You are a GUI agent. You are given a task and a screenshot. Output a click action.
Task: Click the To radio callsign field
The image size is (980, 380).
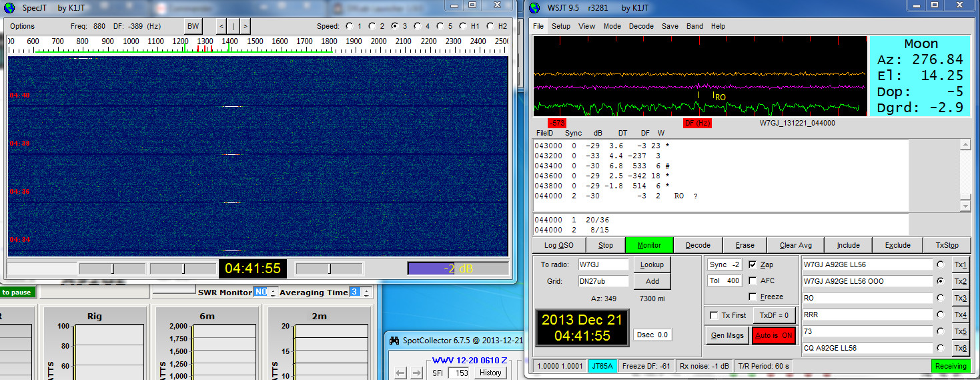603,264
